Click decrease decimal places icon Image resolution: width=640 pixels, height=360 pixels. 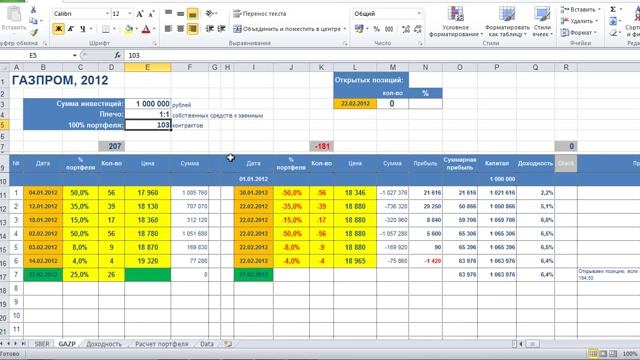(418, 29)
